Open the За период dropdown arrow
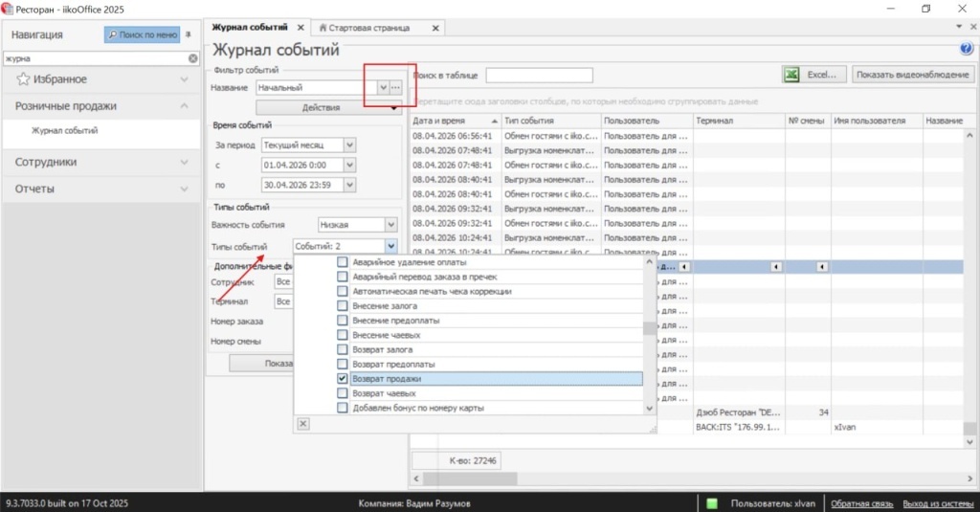 [x=350, y=145]
